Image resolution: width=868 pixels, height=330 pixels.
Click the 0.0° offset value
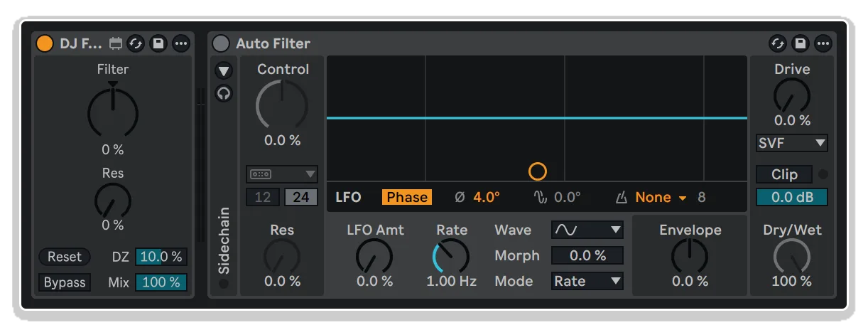coord(568,197)
